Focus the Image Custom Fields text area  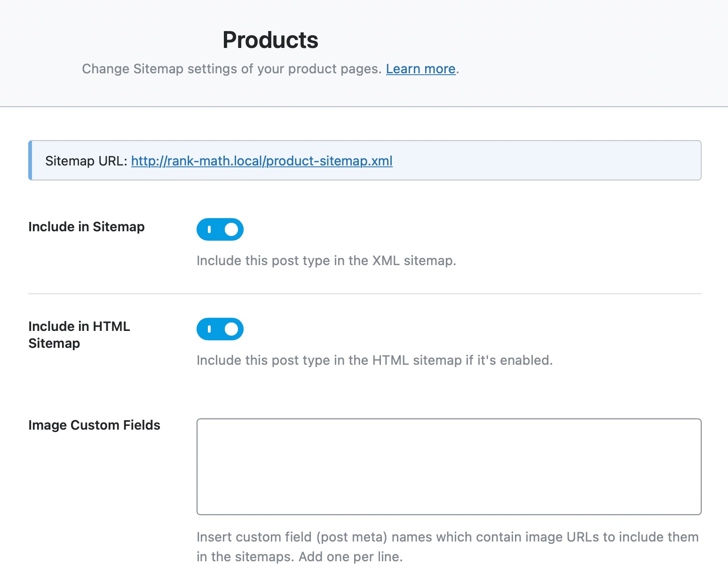tap(449, 467)
